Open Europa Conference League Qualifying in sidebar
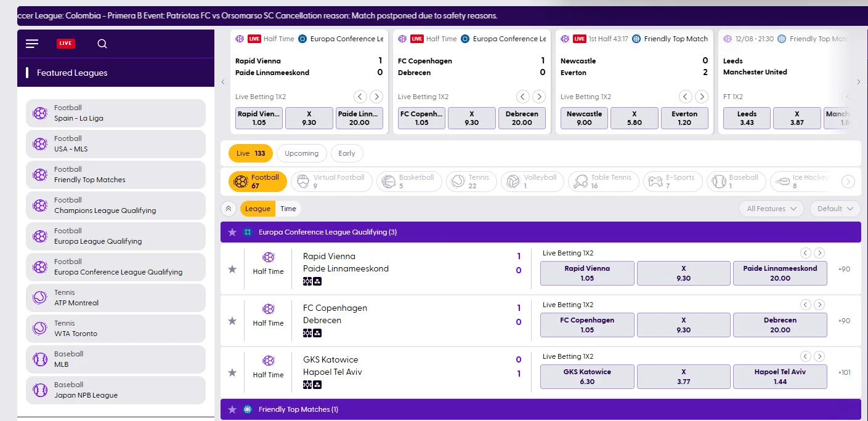The height and width of the screenshot is (421, 868). 116,267
